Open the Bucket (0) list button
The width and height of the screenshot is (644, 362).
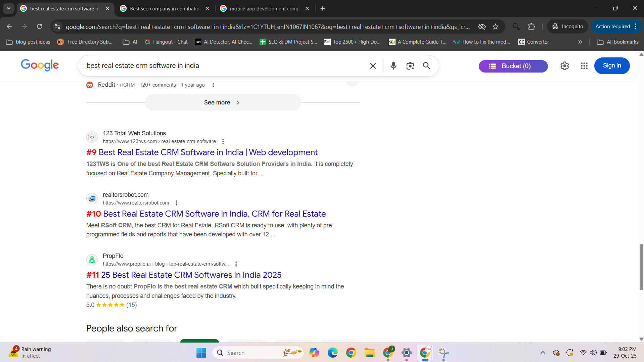point(513,66)
